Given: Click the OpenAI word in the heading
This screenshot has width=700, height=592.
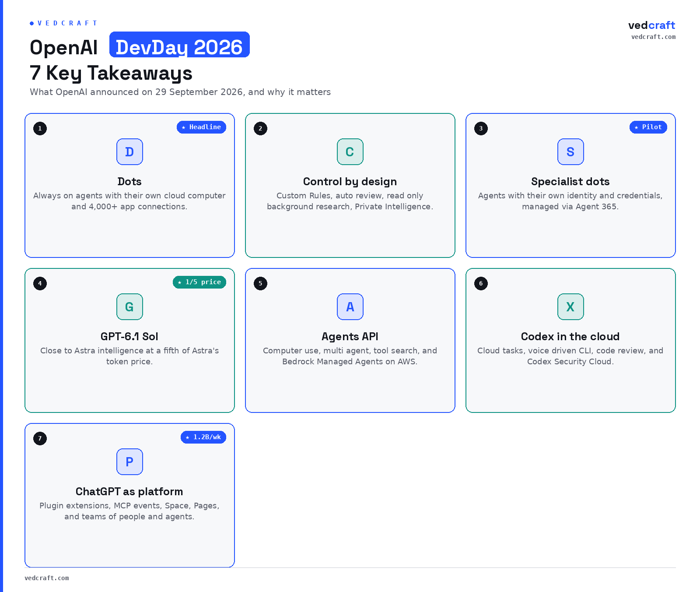Looking at the screenshot, I should 64,47.
